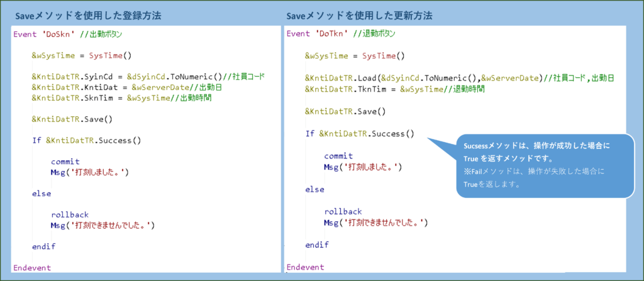Click '&wSysTime = SysTime()' in the DoTkn event
Viewport: 644px width, 281px height.
click(x=355, y=56)
